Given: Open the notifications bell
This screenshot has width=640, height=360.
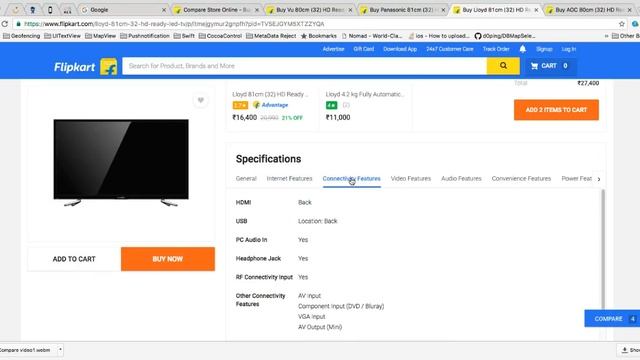Looking at the screenshot, I should 522,49.
